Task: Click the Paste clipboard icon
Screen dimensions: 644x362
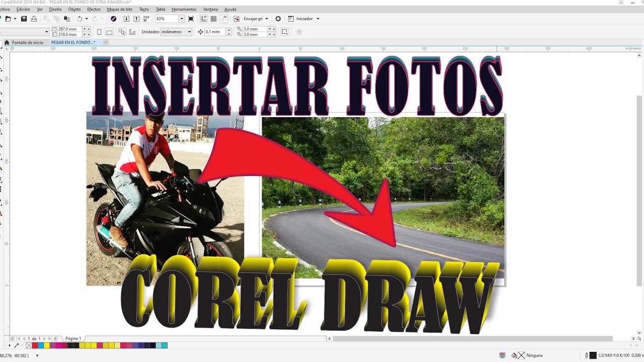Action: pos(66,19)
